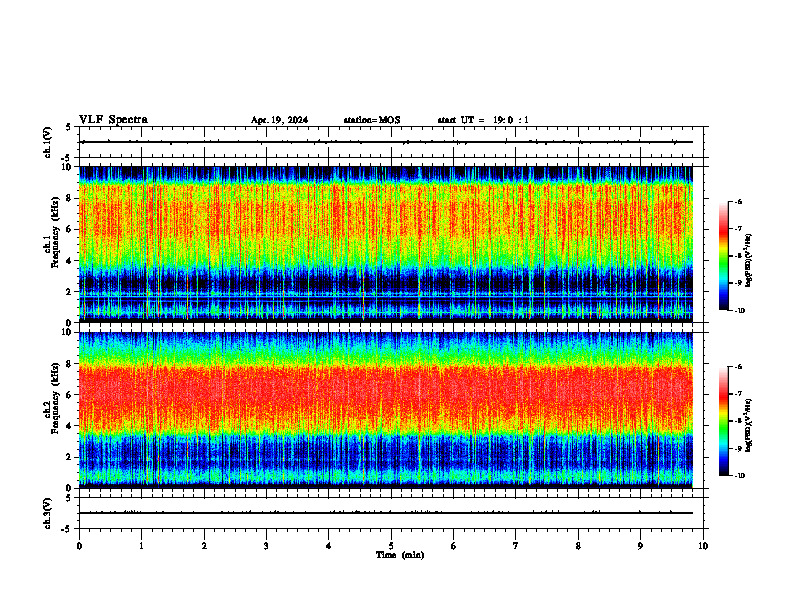
Task: Click the ch.1 spectrogram panel
Action: click(x=386, y=244)
